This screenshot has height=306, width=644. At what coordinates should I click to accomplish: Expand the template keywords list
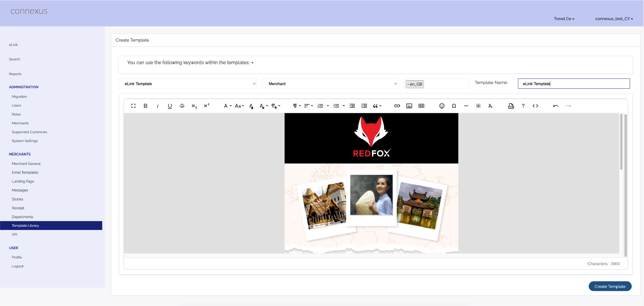click(x=190, y=63)
